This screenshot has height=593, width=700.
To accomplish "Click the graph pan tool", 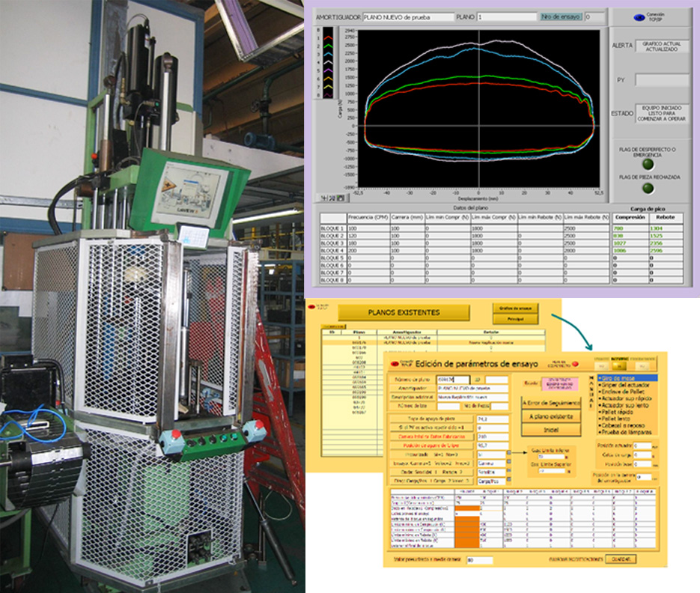I will pyautogui.click(x=341, y=198).
